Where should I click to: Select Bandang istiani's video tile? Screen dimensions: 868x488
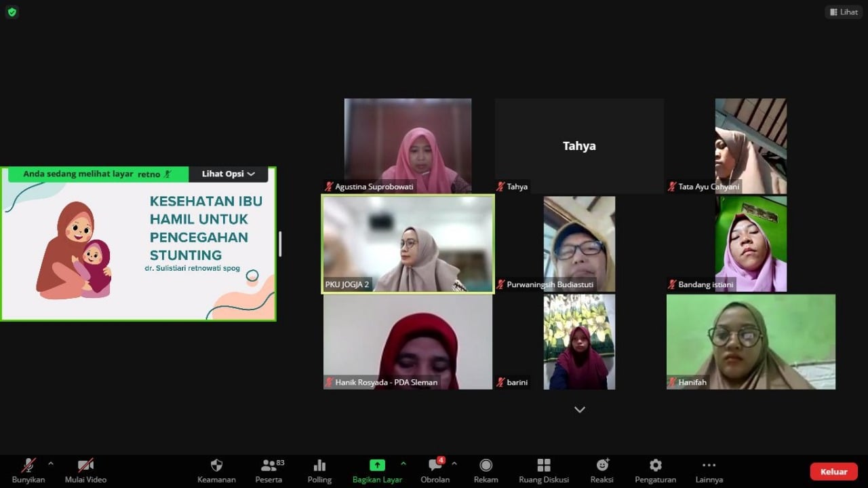pos(751,244)
